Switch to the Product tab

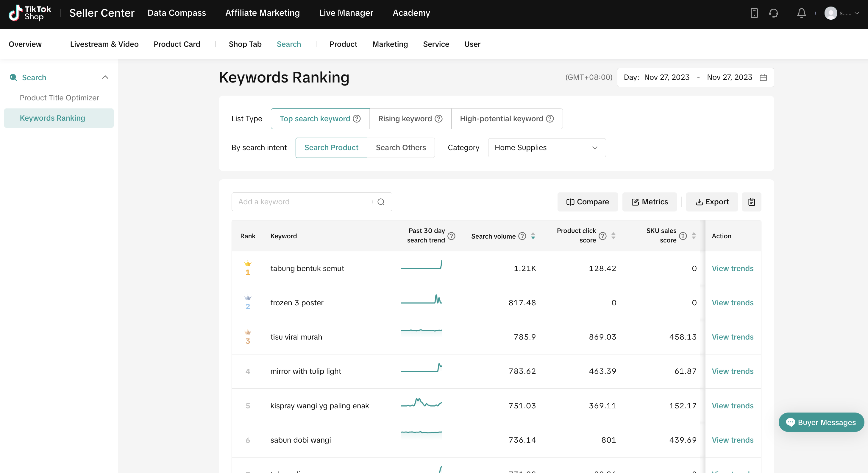(343, 44)
